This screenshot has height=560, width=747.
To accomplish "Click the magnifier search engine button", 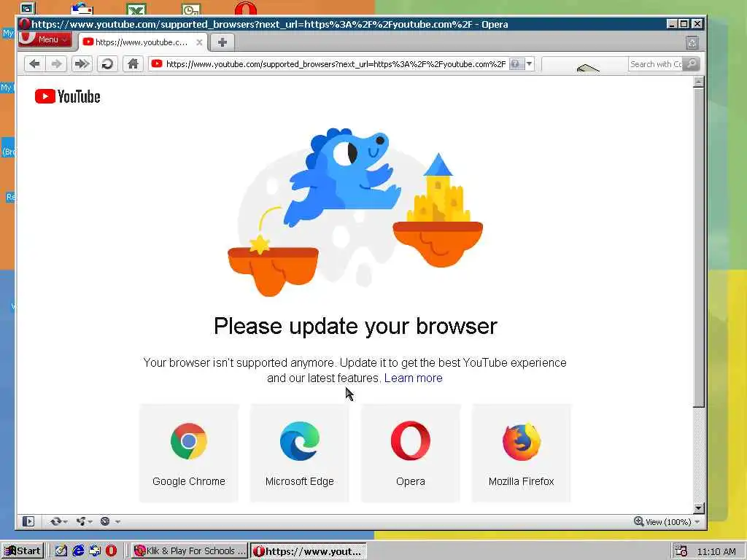I will click(691, 64).
